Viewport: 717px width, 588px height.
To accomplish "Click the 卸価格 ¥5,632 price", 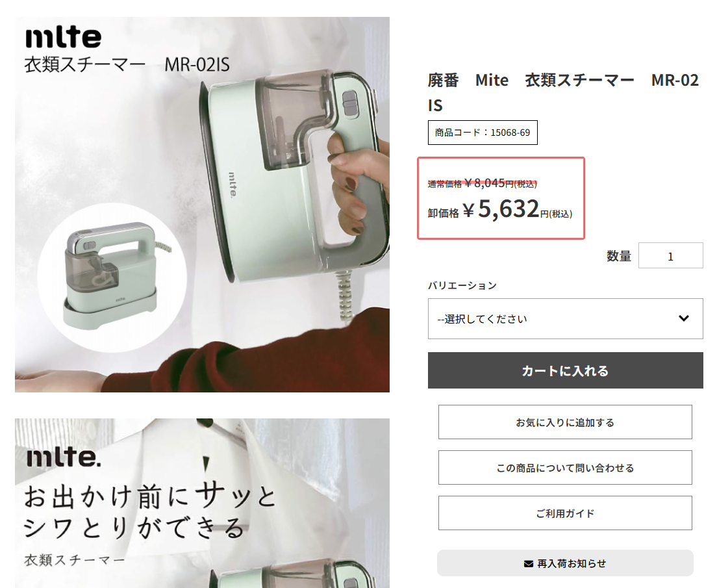I will click(x=500, y=210).
